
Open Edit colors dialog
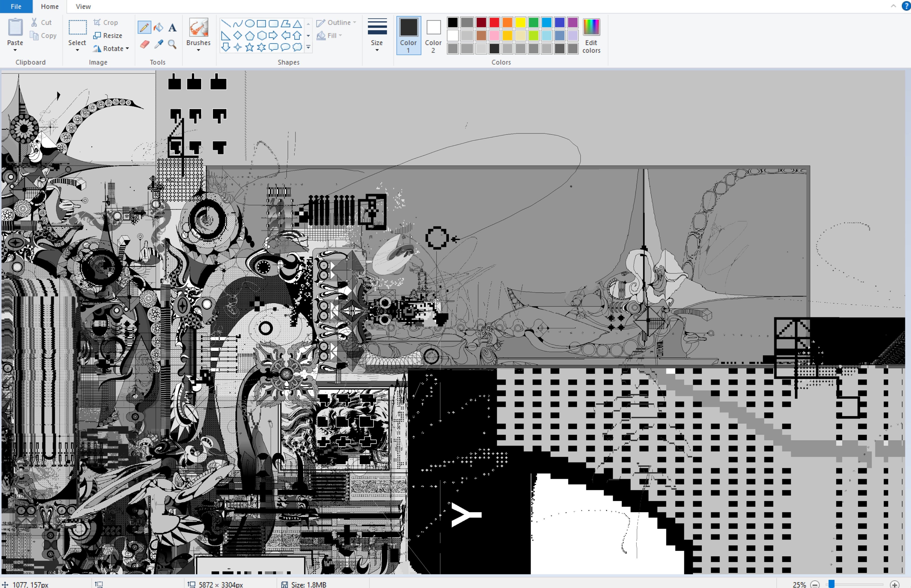click(591, 35)
